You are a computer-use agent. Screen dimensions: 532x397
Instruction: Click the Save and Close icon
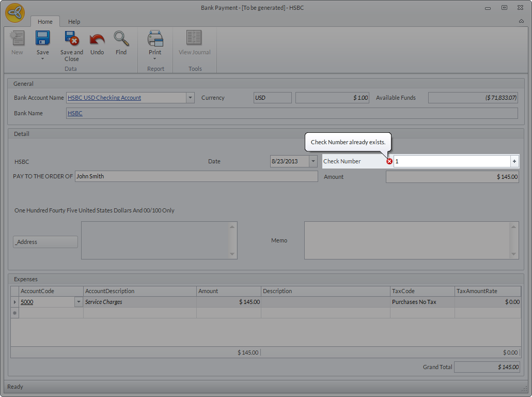[x=71, y=39]
